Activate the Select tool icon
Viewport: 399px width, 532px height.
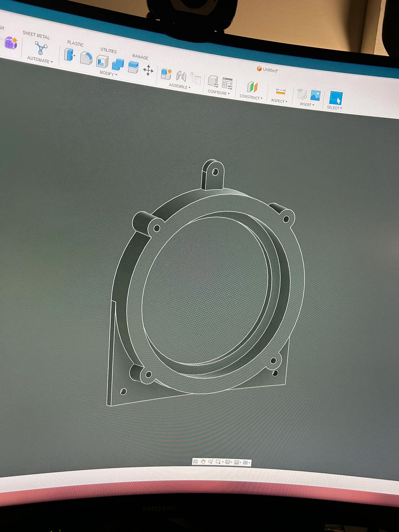[336, 98]
